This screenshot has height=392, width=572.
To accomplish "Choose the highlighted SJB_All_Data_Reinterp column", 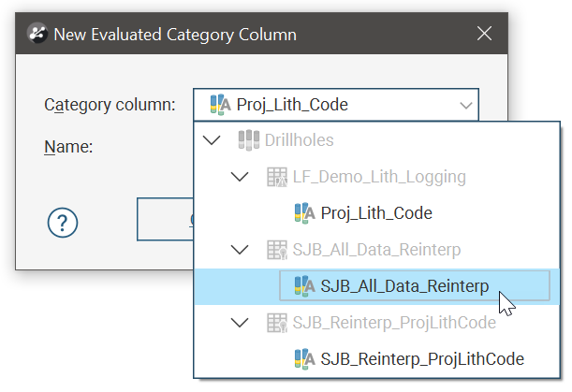I will [404, 286].
